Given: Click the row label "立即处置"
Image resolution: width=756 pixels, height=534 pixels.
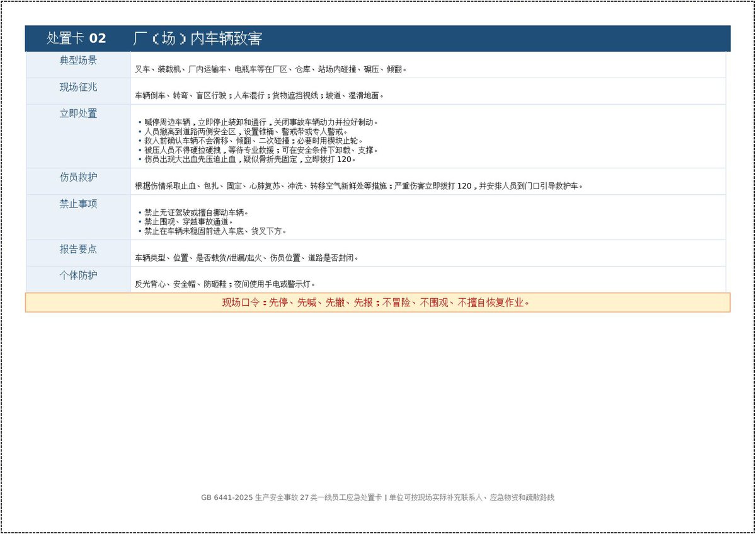Looking at the screenshot, I should click(79, 113).
